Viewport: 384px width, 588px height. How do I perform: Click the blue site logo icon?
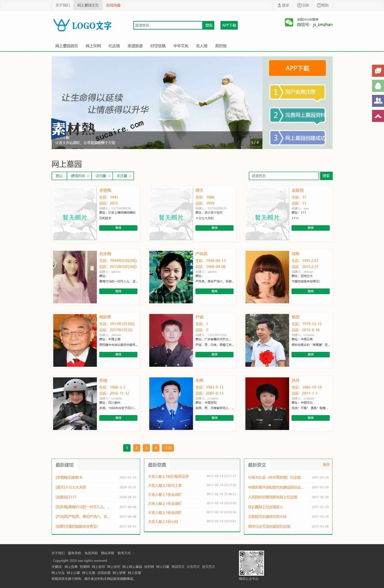coord(61,25)
